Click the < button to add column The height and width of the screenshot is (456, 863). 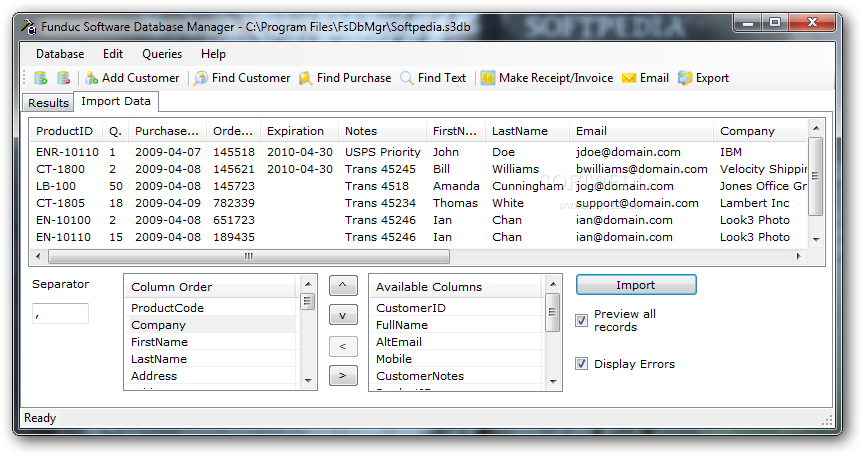[x=343, y=346]
